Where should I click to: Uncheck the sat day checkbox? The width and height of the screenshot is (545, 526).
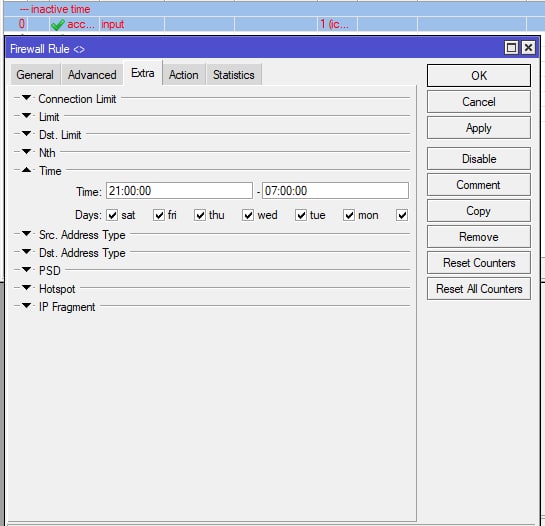112,215
